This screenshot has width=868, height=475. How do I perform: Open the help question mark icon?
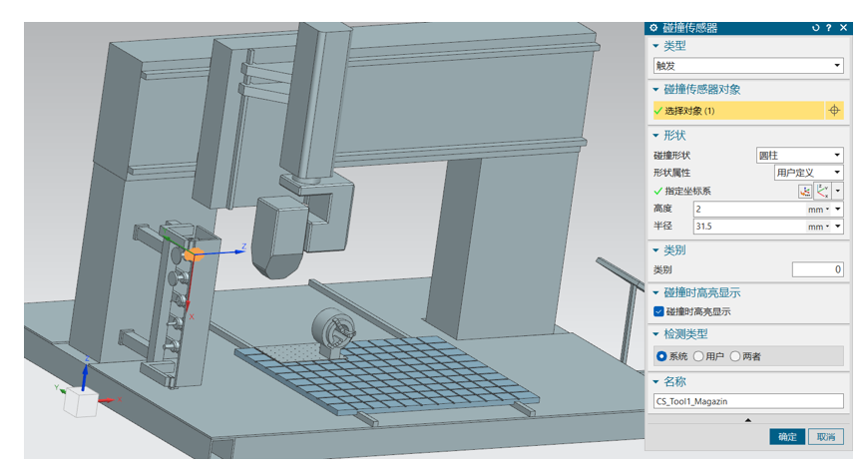(829, 28)
